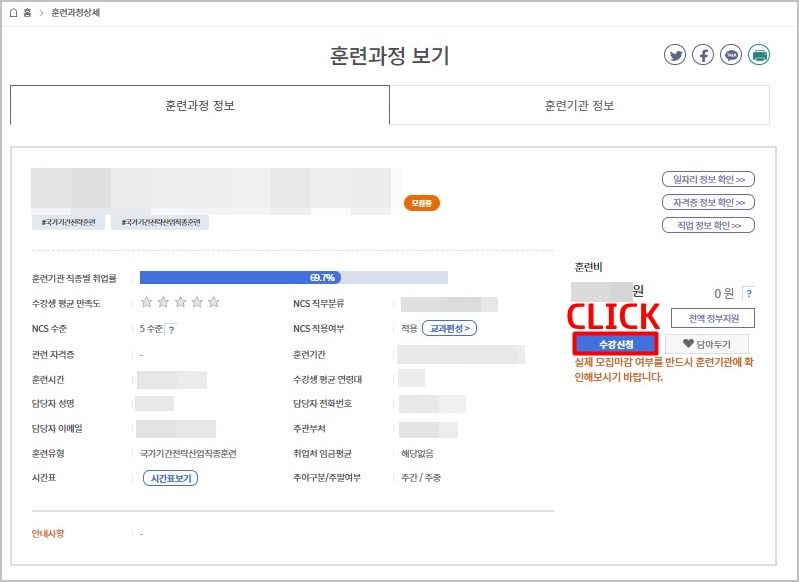Switch to the 훈련기관 정보 tab
Screen dimensions: 799x582
point(579,105)
